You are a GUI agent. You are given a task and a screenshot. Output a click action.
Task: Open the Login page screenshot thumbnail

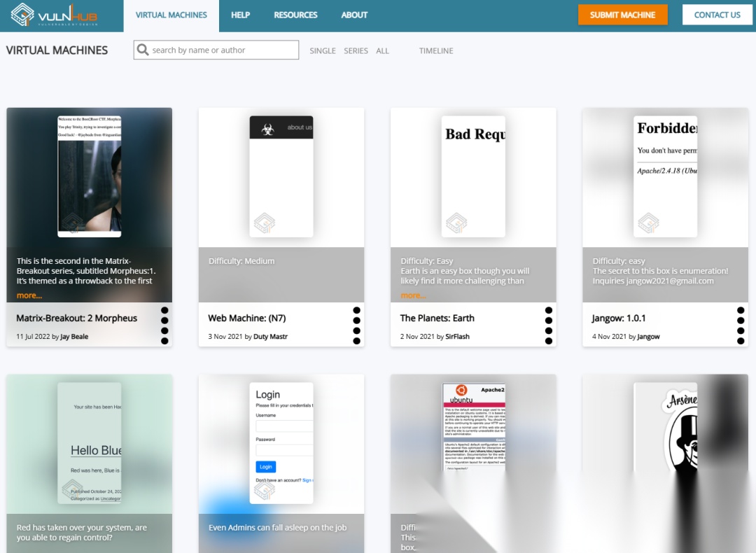pos(281,443)
